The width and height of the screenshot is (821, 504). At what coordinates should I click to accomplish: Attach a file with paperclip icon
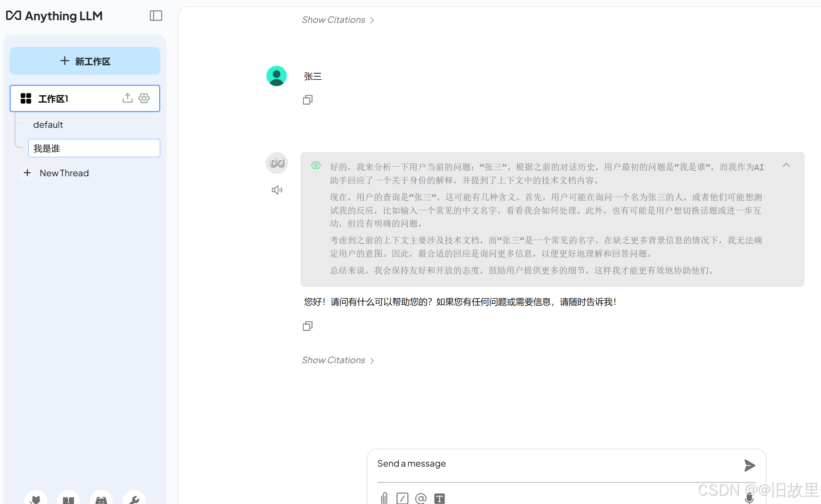[x=384, y=498]
